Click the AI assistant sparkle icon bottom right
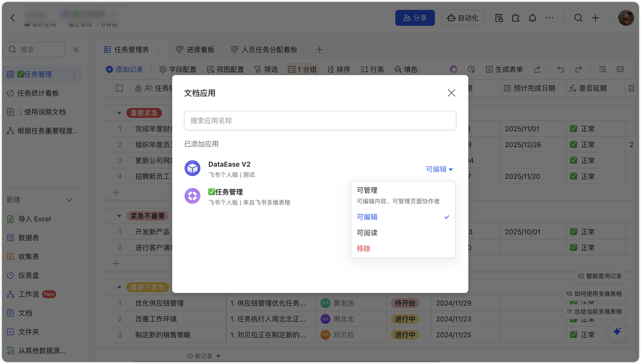The image size is (641, 364). [616, 331]
